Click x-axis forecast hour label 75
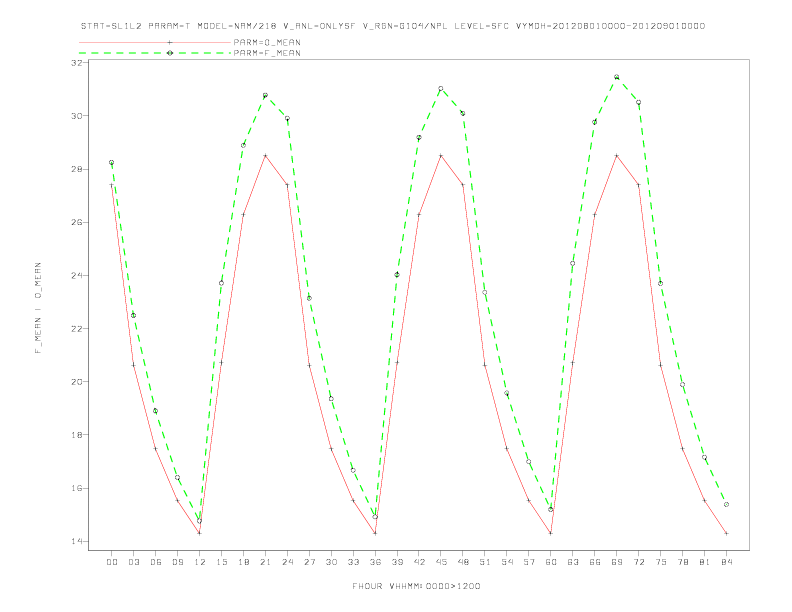The height and width of the screenshot is (612, 792). pos(661,562)
